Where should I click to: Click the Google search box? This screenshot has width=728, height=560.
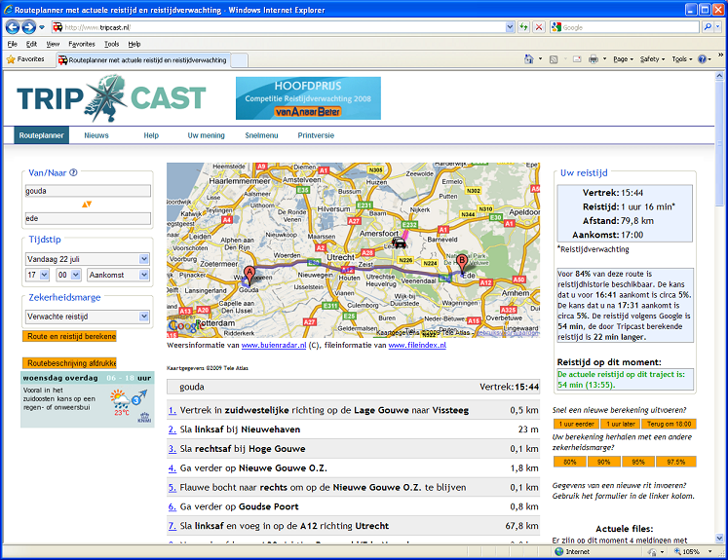(625, 27)
